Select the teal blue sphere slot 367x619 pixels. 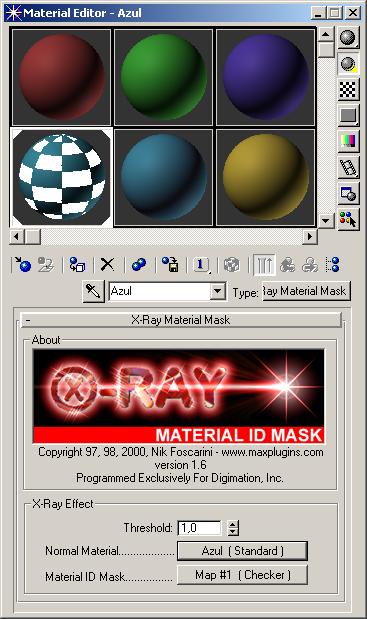163,178
